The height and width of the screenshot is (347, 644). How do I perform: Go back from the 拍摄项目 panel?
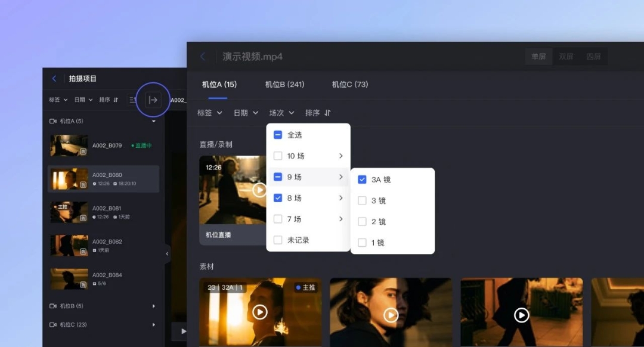54,79
